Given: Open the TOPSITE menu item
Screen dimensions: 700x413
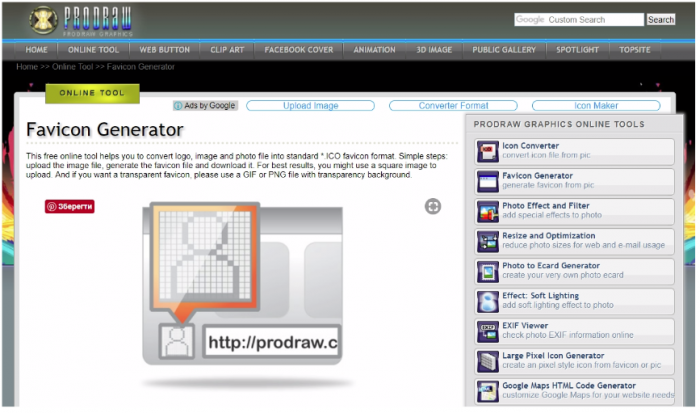Looking at the screenshot, I should click(634, 50).
